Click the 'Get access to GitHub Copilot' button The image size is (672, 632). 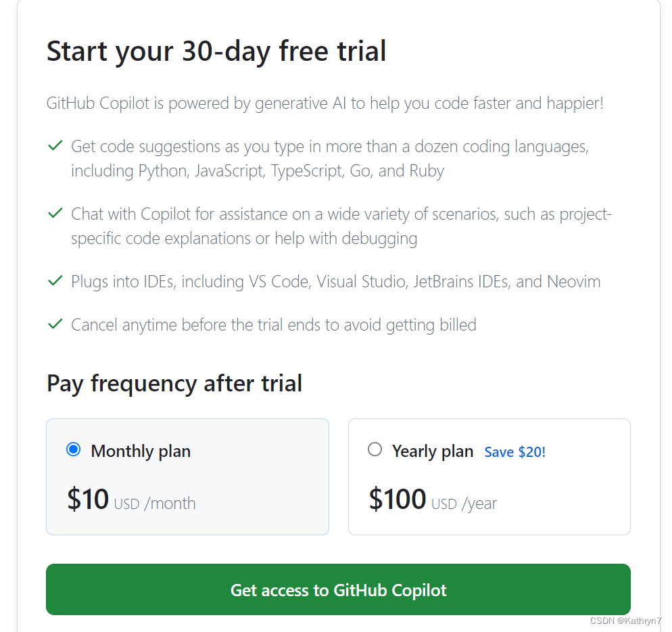pos(338,589)
